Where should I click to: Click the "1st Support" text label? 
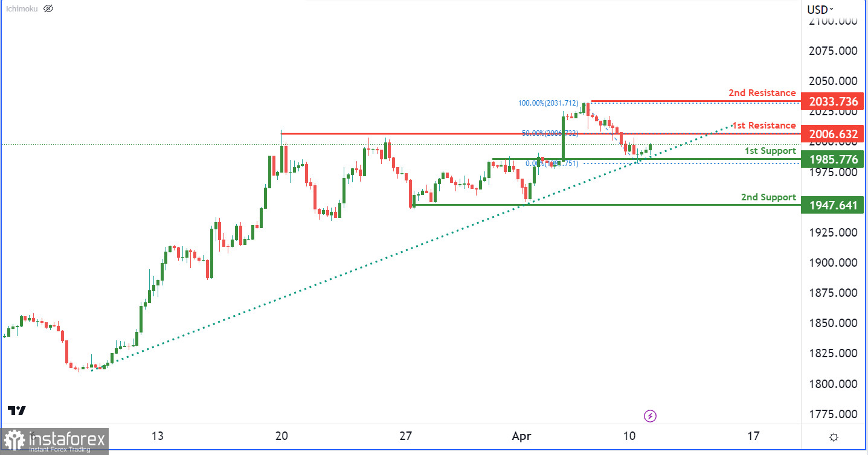coord(770,151)
